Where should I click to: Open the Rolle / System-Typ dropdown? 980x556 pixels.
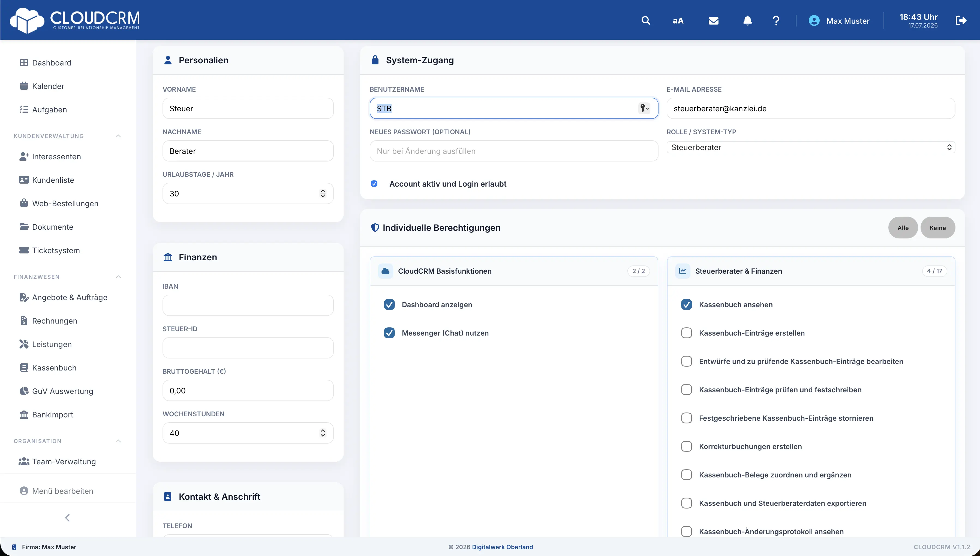point(811,147)
